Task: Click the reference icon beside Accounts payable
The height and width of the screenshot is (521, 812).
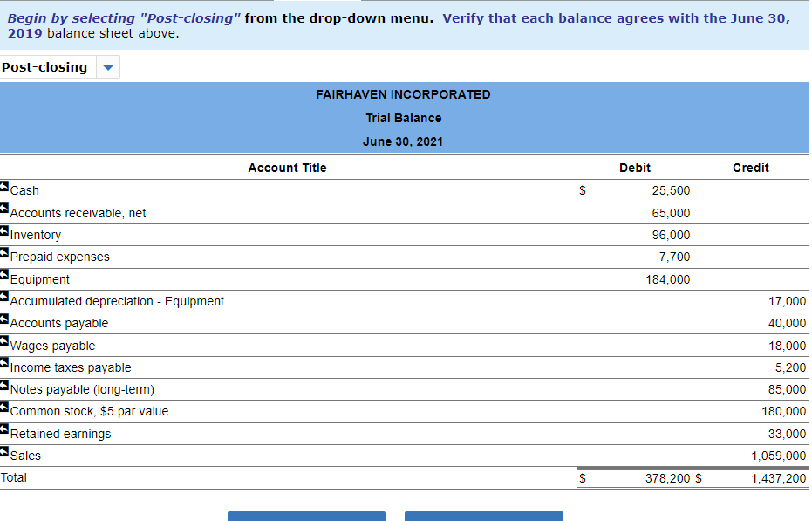Action: (x=5, y=319)
